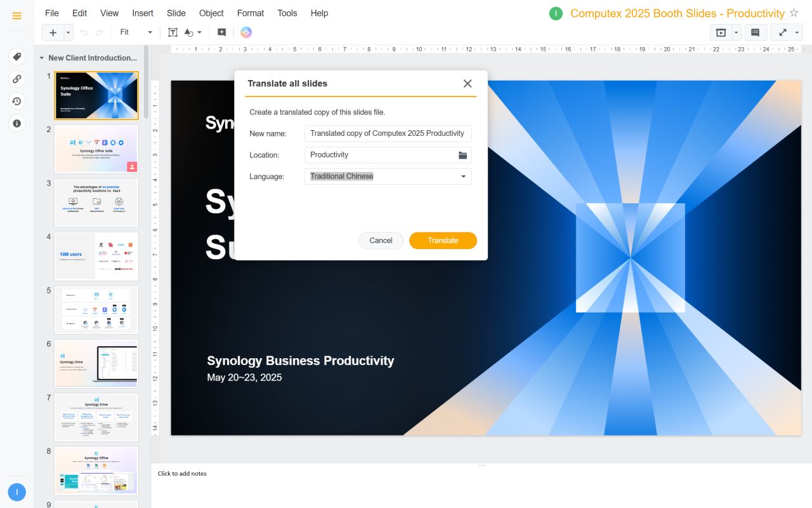The width and height of the screenshot is (812, 508).
Task: Click the insert text box tool
Action: (x=173, y=32)
